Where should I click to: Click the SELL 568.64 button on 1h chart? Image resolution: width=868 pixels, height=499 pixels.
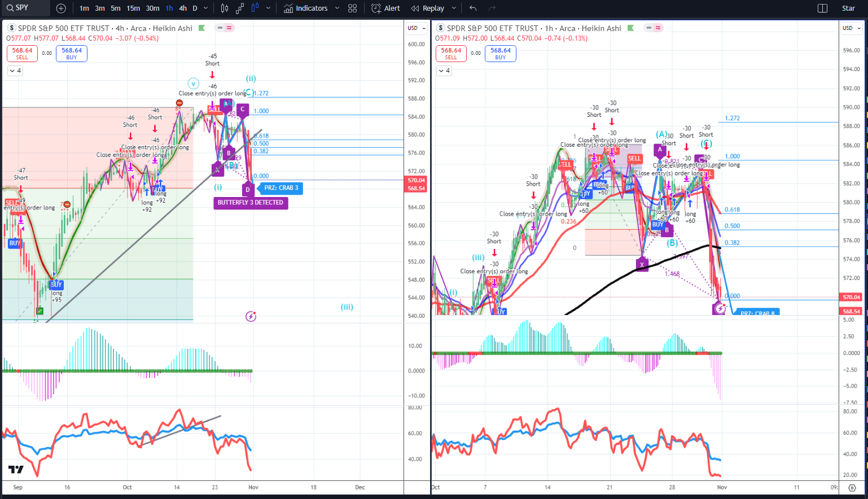pyautogui.click(x=451, y=53)
